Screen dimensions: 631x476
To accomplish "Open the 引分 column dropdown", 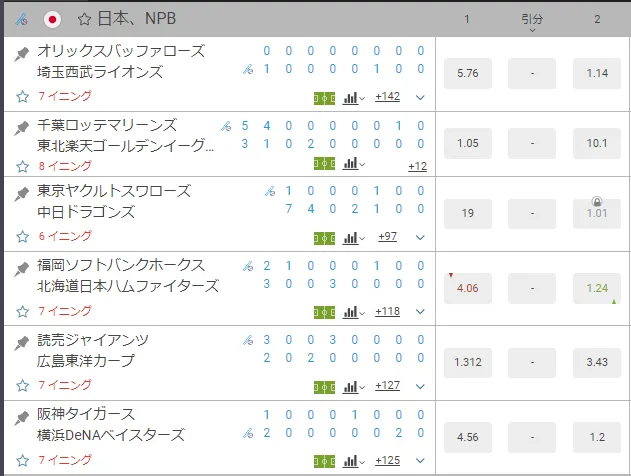I will tap(532, 22).
